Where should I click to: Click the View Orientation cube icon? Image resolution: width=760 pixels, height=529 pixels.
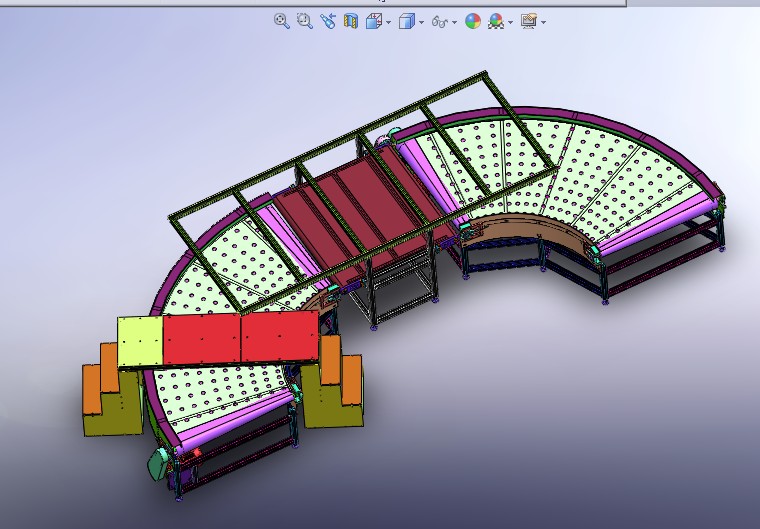tap(373, 21)
